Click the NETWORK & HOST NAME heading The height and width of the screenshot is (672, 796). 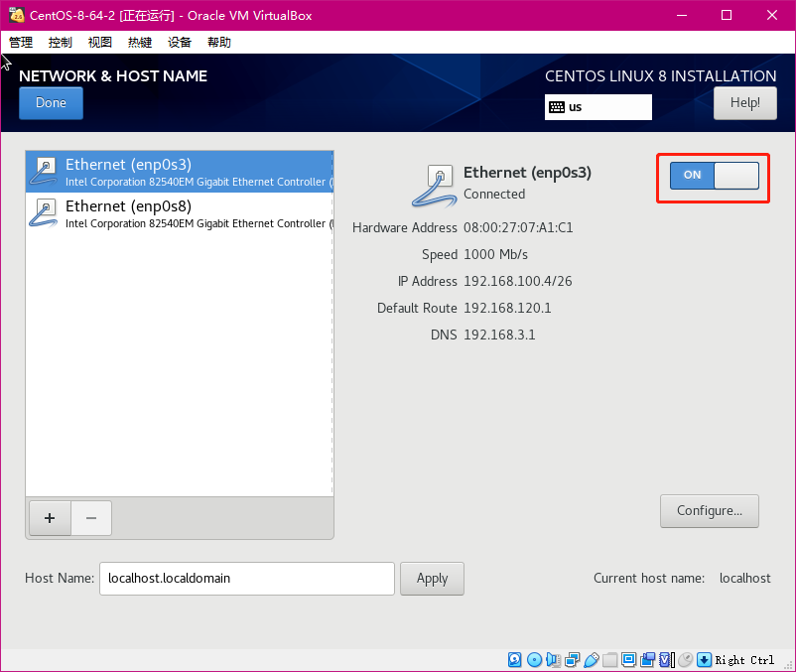[x=113, y=76]
